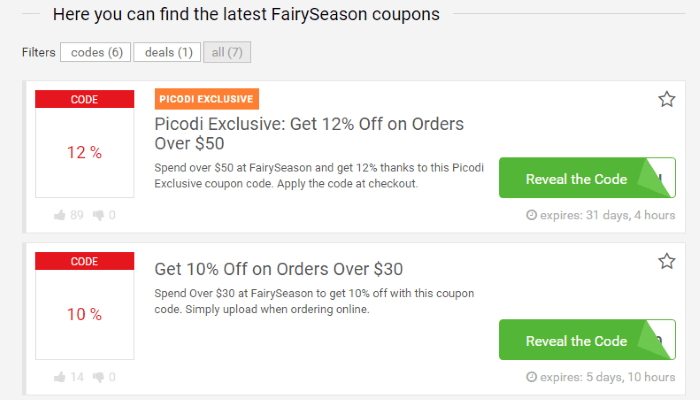Show all (7) coupons filter
Screen dimensions: 700x400
[227, 52]
